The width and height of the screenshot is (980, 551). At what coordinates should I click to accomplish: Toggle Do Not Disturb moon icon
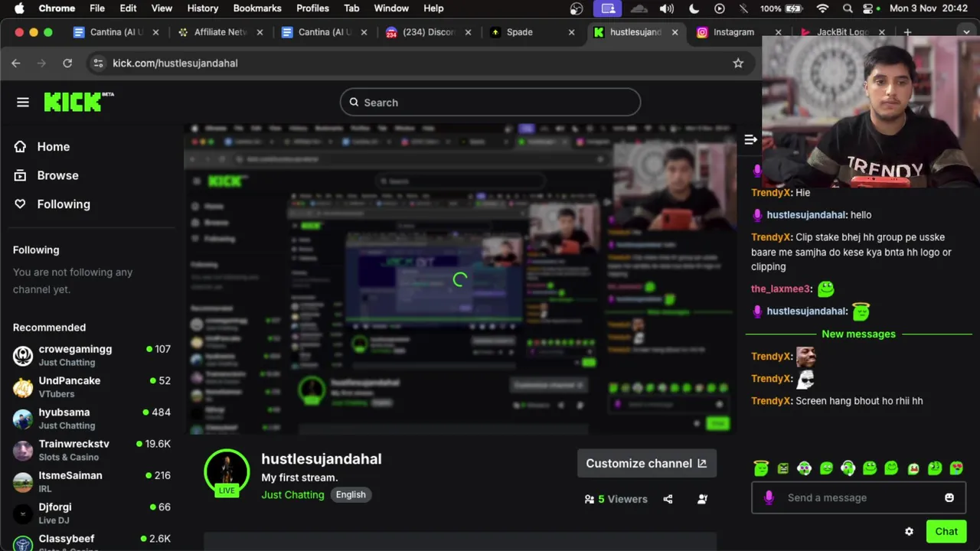point(694,8)
